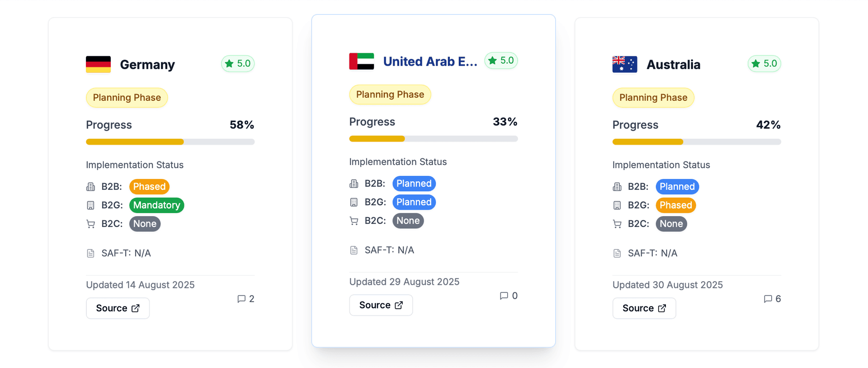This screenshot has width=868, height=368.
Task: Click Germany's B2G Mandatory status badge
Action: (x=156, y=205)
